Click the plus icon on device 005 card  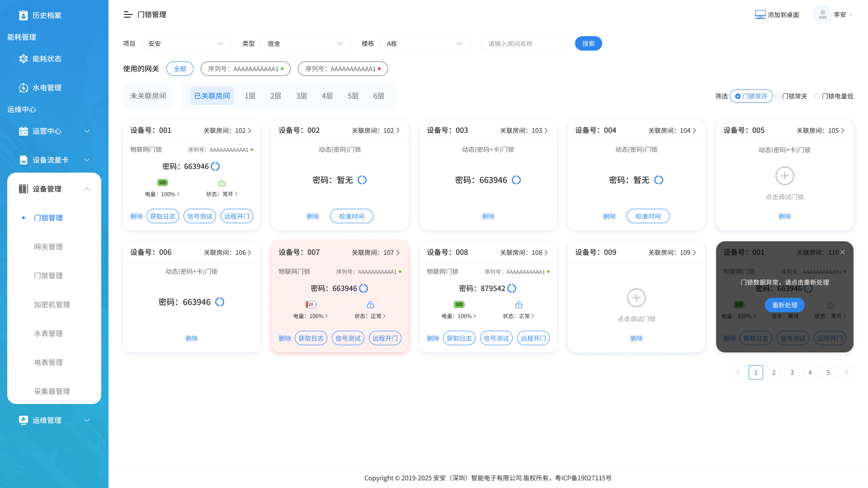point(784,176)
